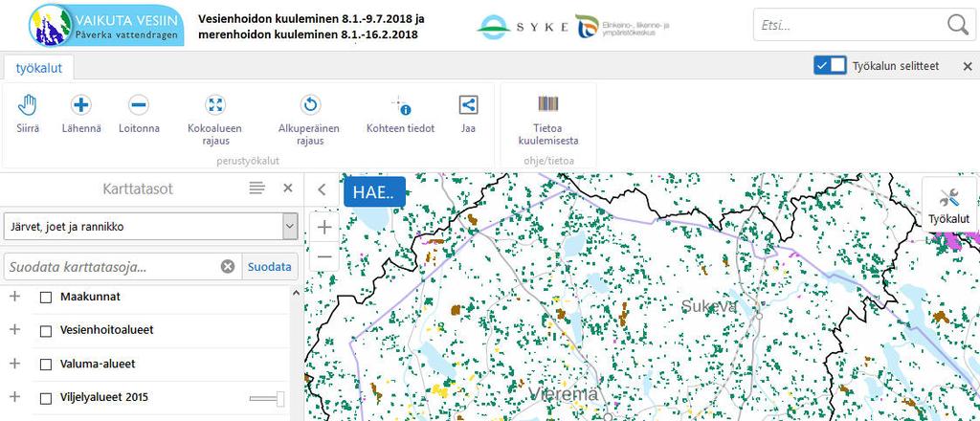Viewport: 980px width, 421px height.
Task: Collapse the side panel with left chevron
Action: point(322,189)
